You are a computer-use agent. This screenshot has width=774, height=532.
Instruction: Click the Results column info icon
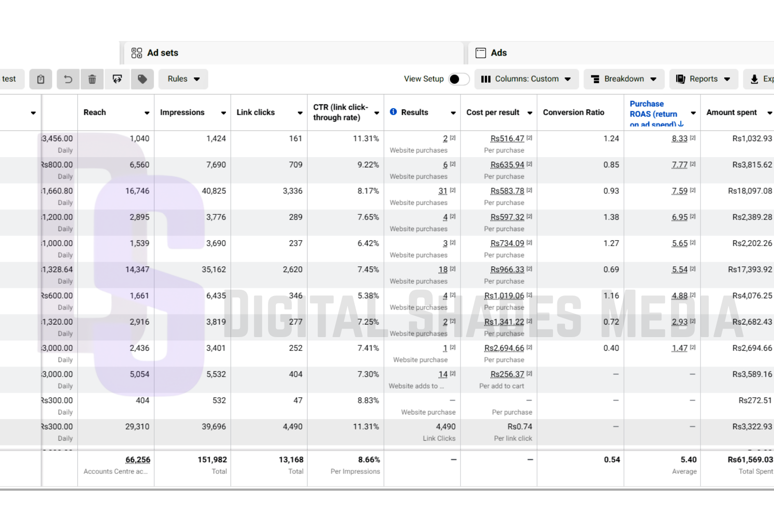coord(393,112)
